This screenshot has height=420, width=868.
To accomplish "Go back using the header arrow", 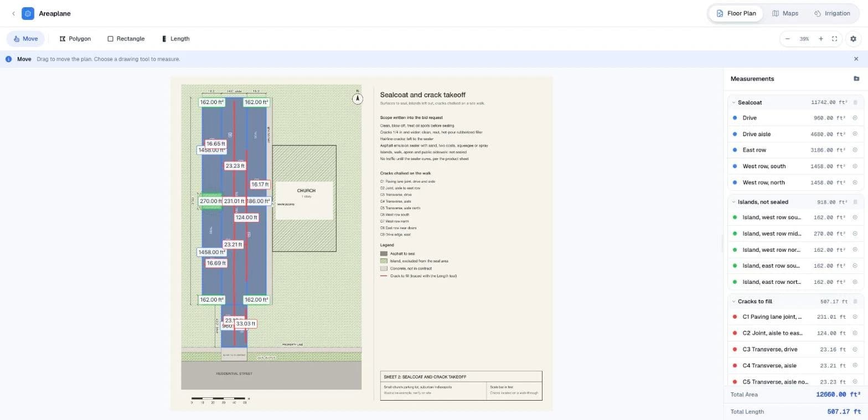I will point(13,13).
